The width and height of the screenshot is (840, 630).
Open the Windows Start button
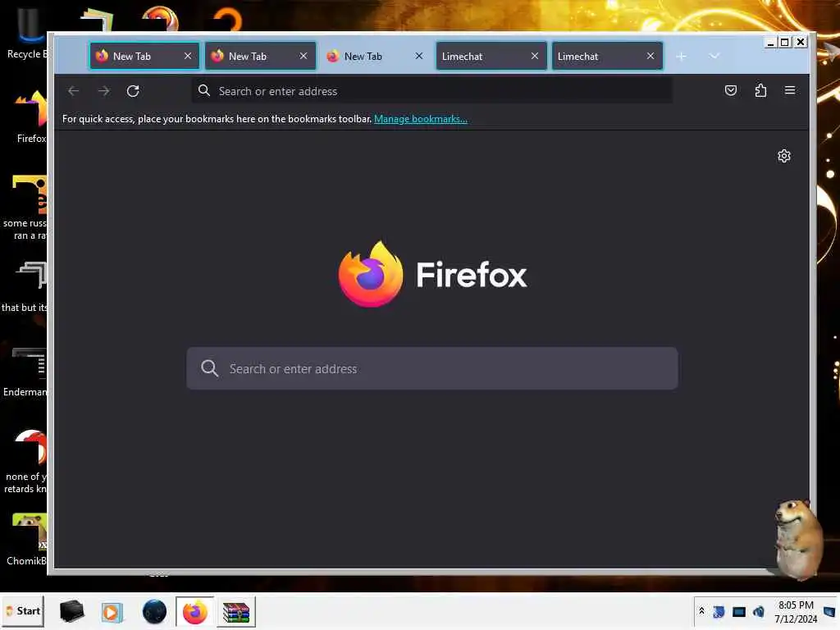click(x=23, y=611)
